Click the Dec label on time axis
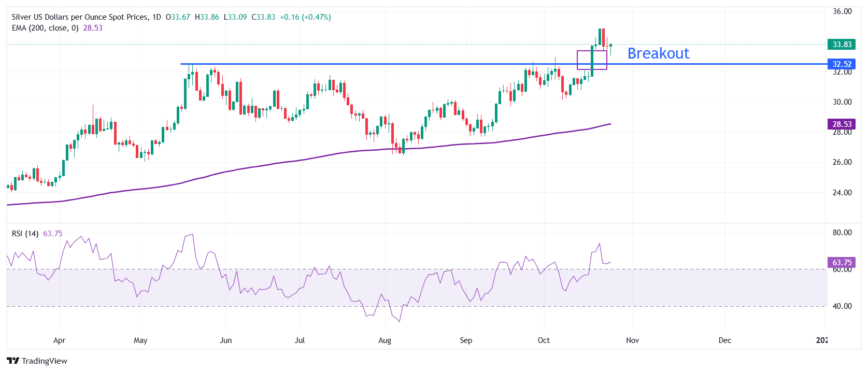This screenshot has height=372, width=868. coord(724,340)
